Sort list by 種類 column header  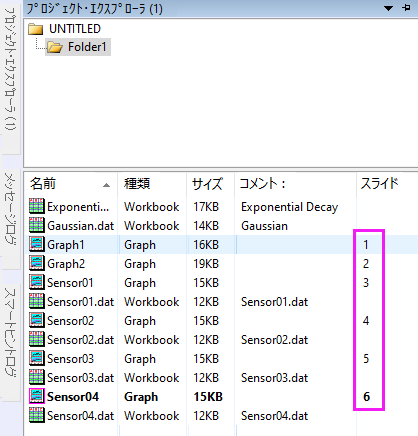(x=152, y=184)
